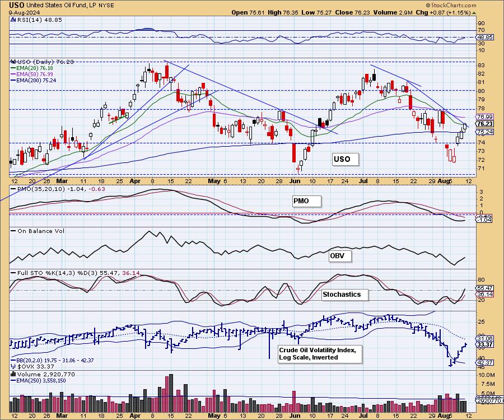Click the Chg +0.87 (+1.15%) value

(x=443, y=12)
